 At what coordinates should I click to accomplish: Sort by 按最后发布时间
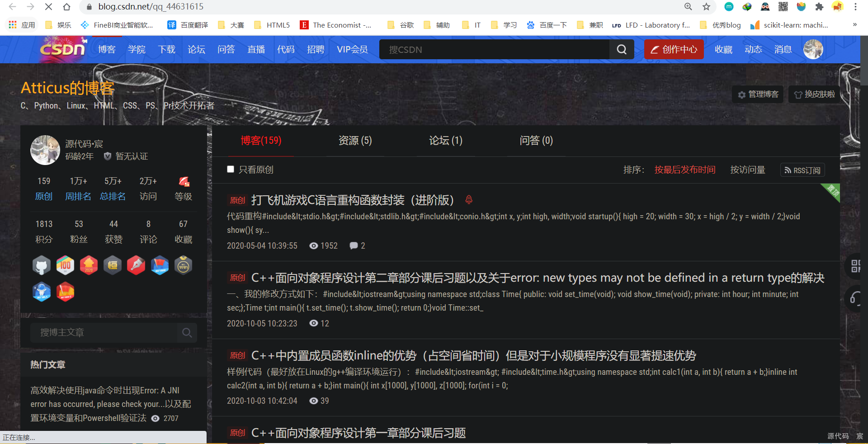[685, 170]
